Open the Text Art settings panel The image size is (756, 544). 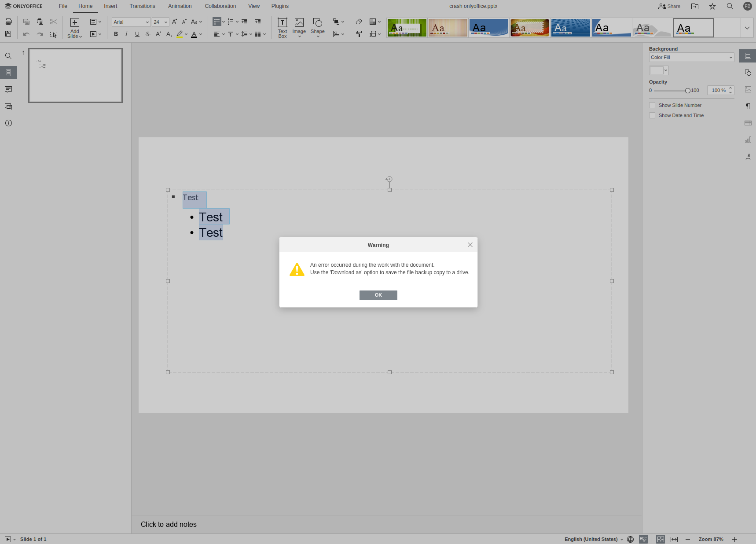pos(748,156)
